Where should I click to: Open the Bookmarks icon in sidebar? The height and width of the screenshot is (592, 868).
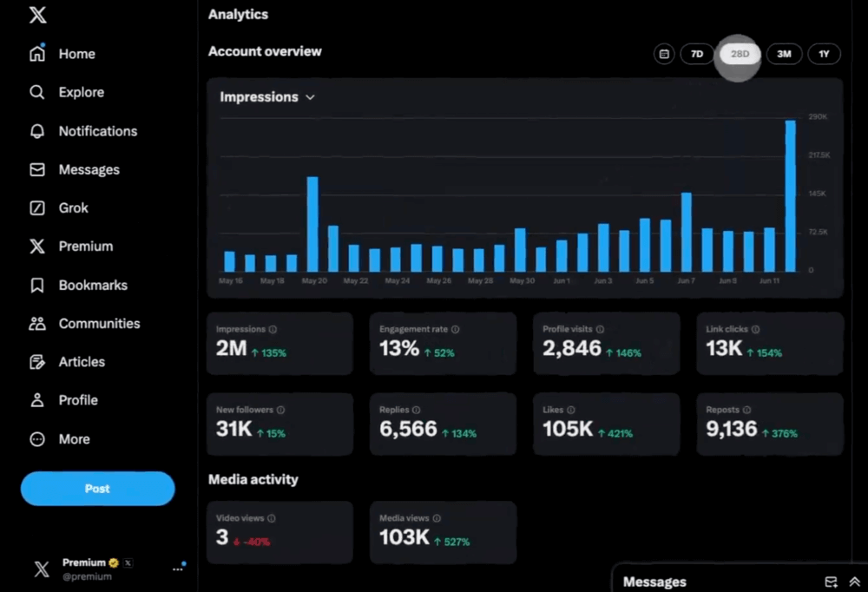point(37,286)
